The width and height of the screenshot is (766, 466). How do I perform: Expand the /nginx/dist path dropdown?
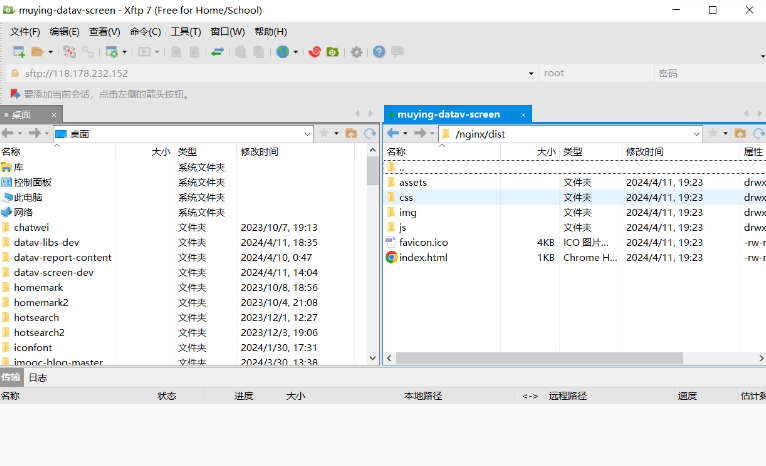coord(697,134)
